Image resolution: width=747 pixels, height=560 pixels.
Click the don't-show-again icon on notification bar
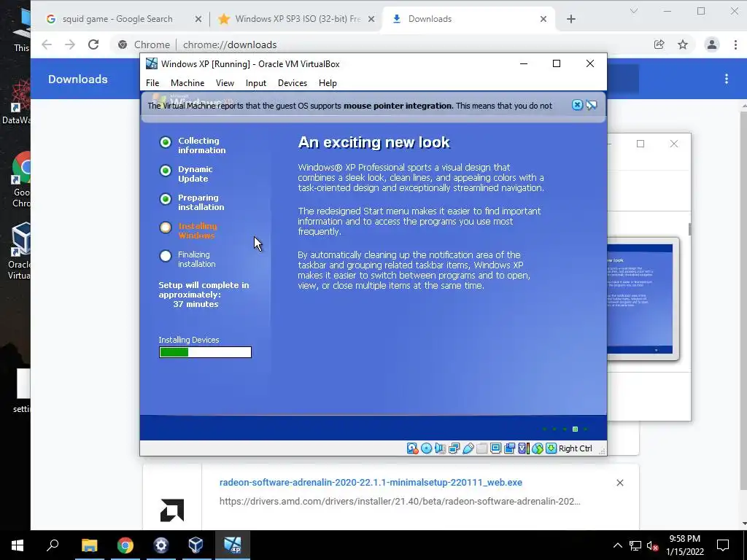(591, 105)
